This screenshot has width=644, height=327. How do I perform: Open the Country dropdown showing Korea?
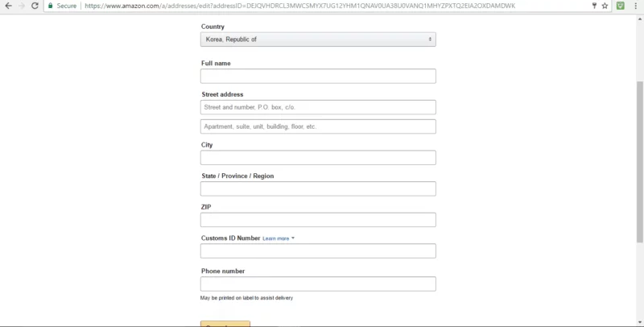tap(318, 39)
